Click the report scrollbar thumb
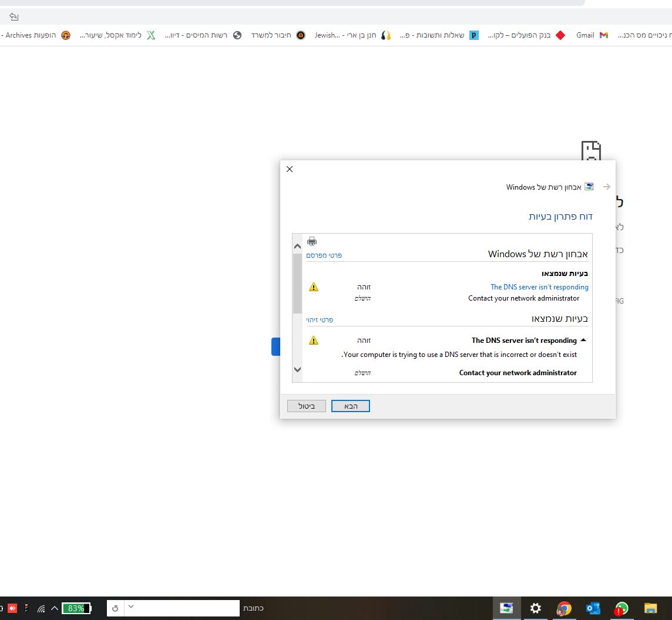 (297, 283)
